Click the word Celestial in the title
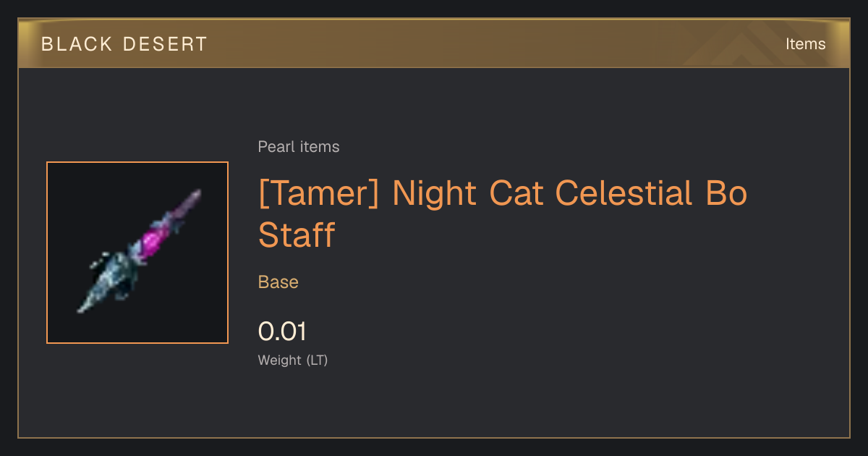The width and height of the screenshot is (868, 456). click(615, 193)
